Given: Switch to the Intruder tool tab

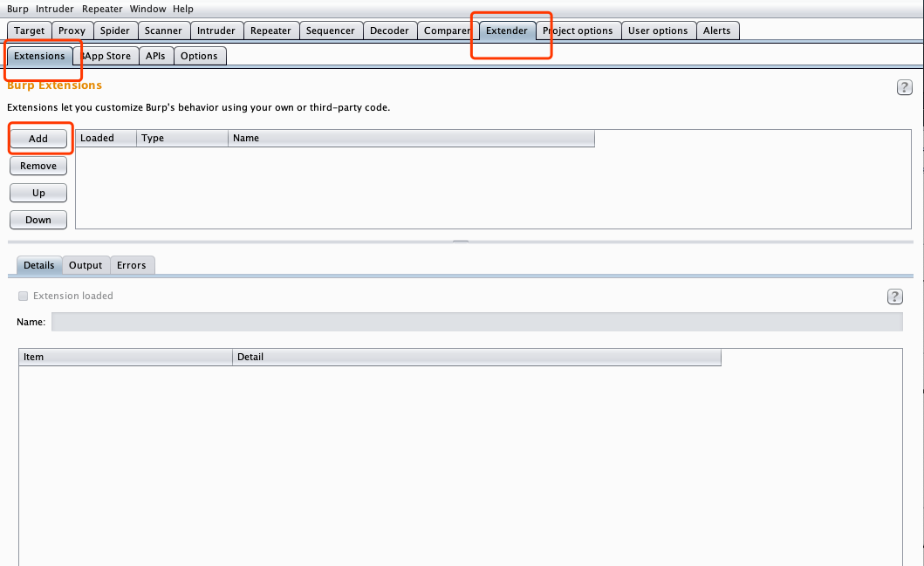Looking at the screenshot, I should pyautogui.click(x=216, y=31).
